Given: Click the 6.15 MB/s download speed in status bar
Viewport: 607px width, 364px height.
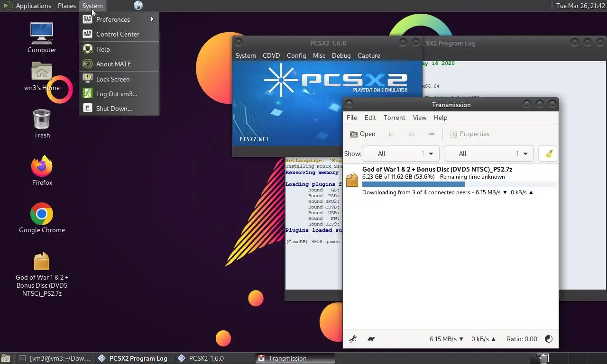Looking at the screenshot, I should (x=446, y=339).
